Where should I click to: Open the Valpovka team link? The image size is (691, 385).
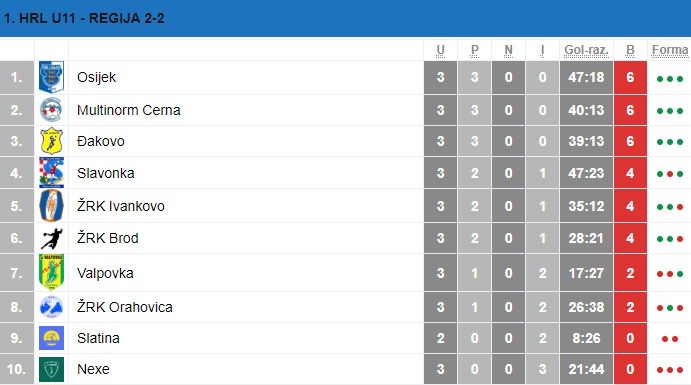pos(105,273)
